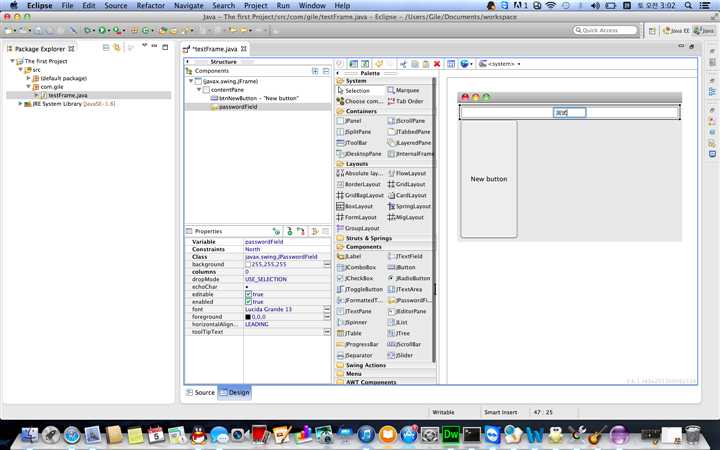
Task: Activate the Marquee selection tool
Action: (403, 90)
